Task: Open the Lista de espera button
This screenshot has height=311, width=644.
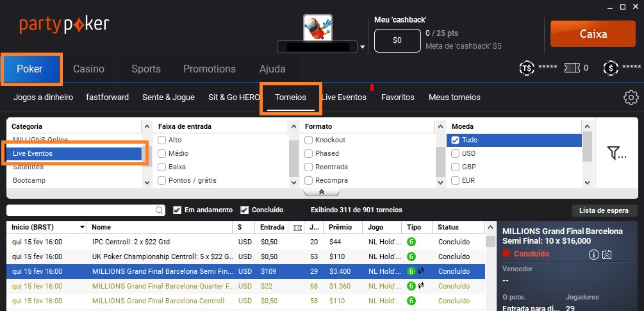Action: pos(604,210)
